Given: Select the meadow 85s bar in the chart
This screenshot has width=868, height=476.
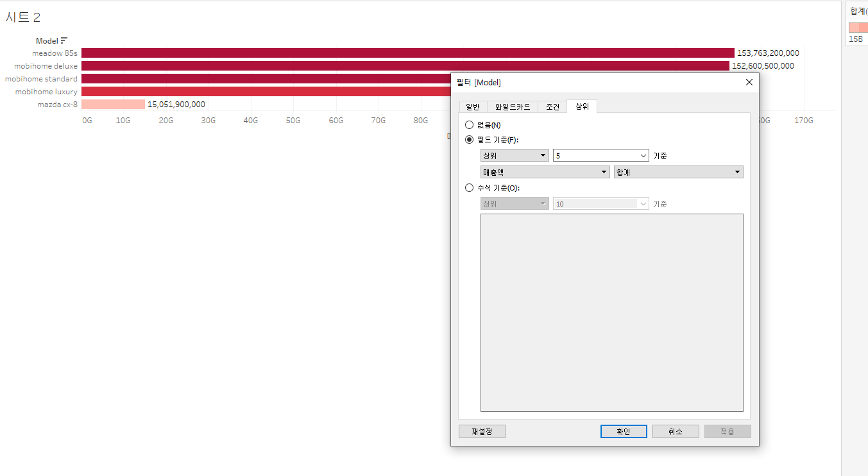Looking at the screenshot, I should pyautogui.click(x=407, y=53).
